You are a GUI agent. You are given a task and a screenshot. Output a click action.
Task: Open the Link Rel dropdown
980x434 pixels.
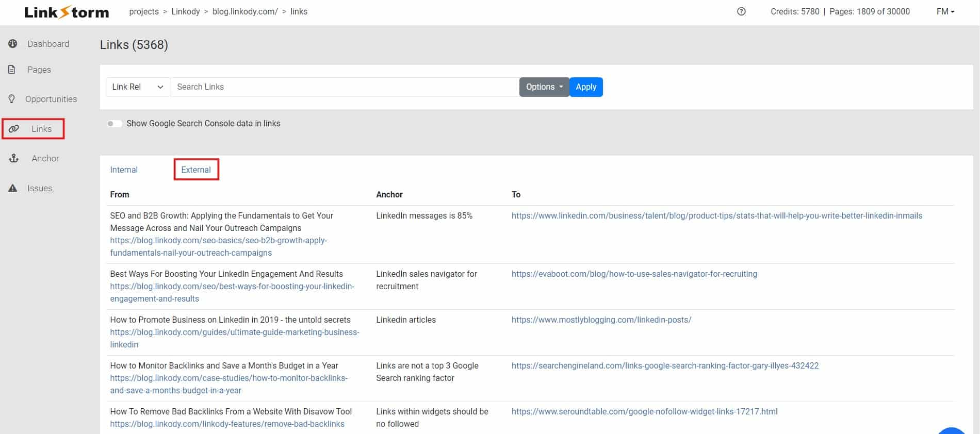click(x=138, y=87)
